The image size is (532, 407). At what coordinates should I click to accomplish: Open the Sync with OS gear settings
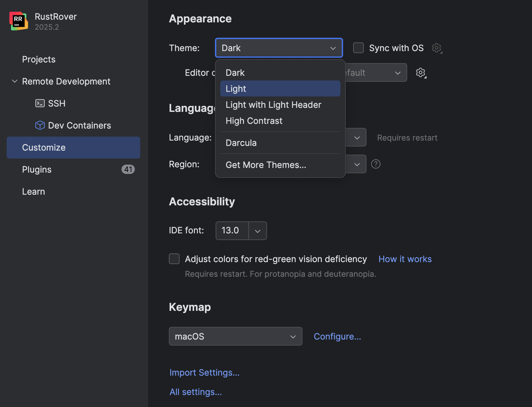pos(437,48)
